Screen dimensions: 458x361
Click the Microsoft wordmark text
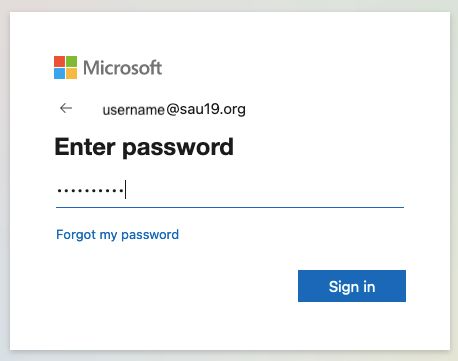pos(122,68)
